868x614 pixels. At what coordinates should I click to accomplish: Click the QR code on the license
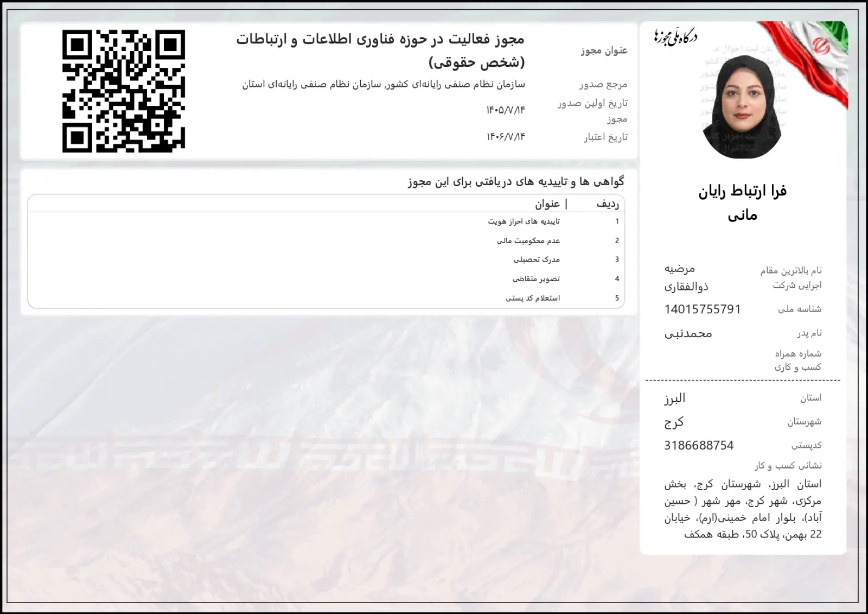point(124,91)
